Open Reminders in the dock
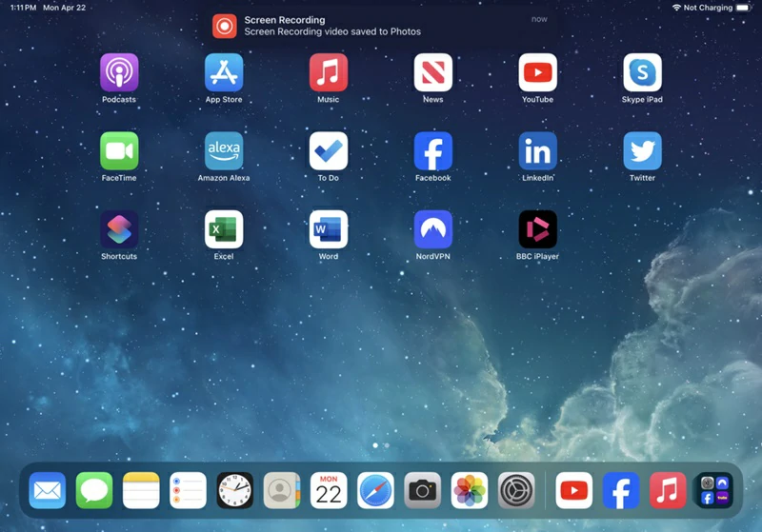 188,490
